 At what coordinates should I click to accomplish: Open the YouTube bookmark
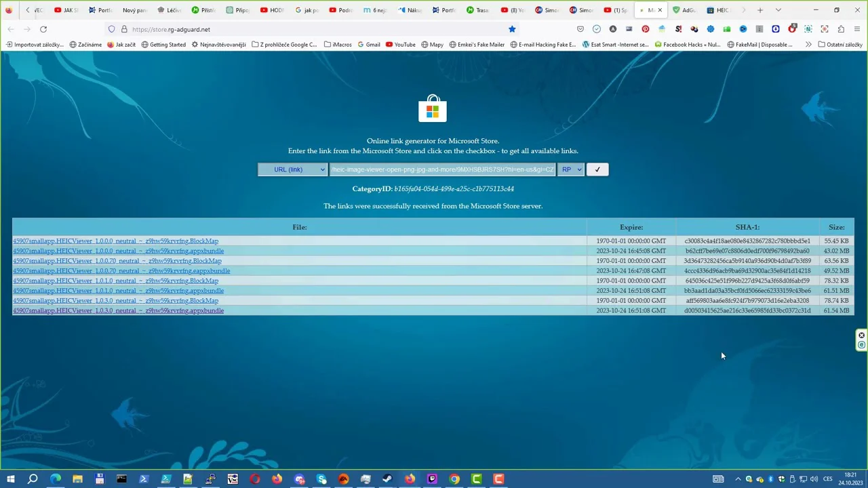pos(400,45)
